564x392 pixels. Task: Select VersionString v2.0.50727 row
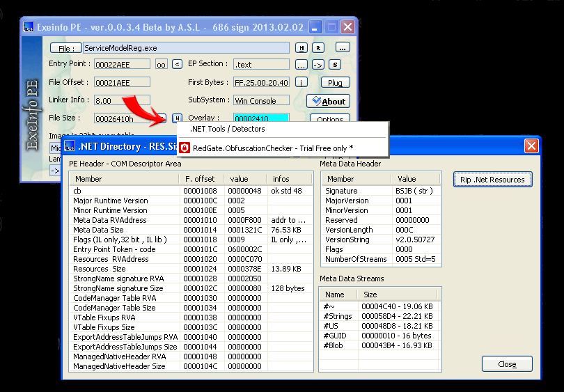coord(381,239)
